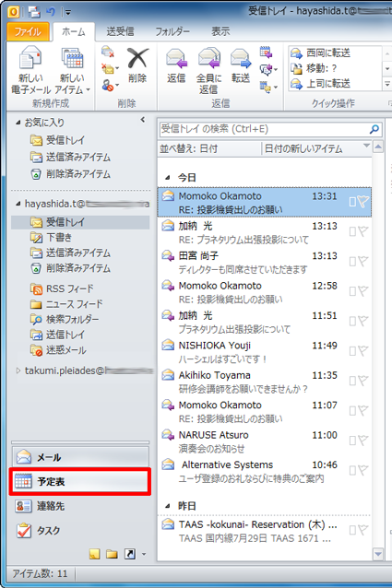The image size is (392, 588).
Task: Open the 検索フォルダー folder
Action: (x=65, y=320)
